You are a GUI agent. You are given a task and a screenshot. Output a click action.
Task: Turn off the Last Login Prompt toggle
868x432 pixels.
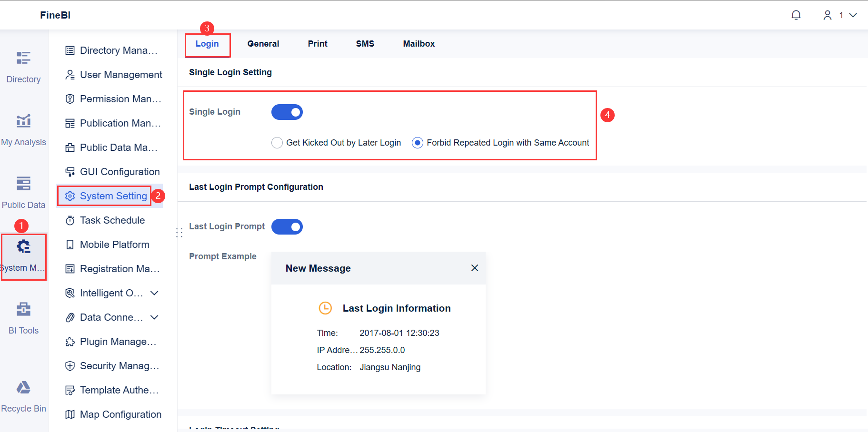point(287,226)
